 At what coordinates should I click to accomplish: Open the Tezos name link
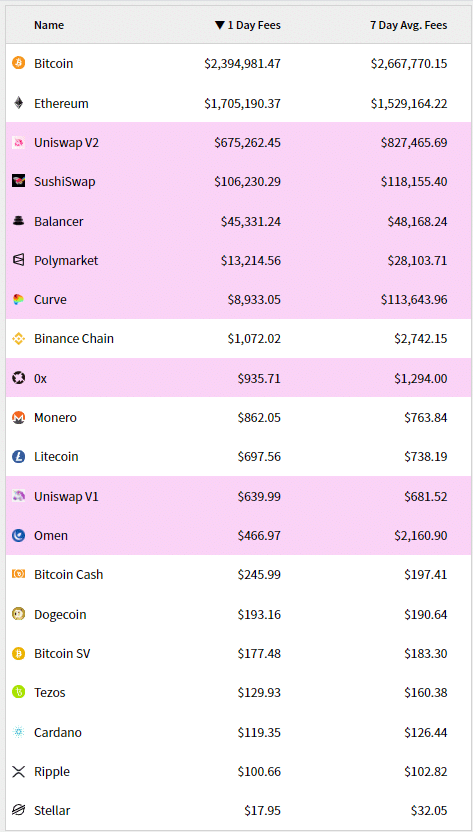click(x=50, y=692)
